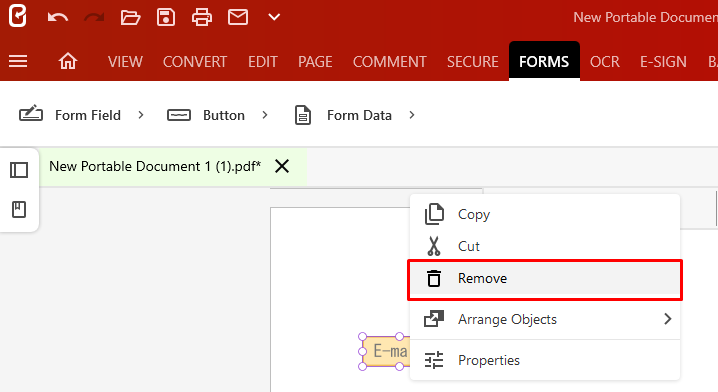This screenshot has height=392, width=718.
Task: Toggle the side panel icon
Action: point(19,170)
